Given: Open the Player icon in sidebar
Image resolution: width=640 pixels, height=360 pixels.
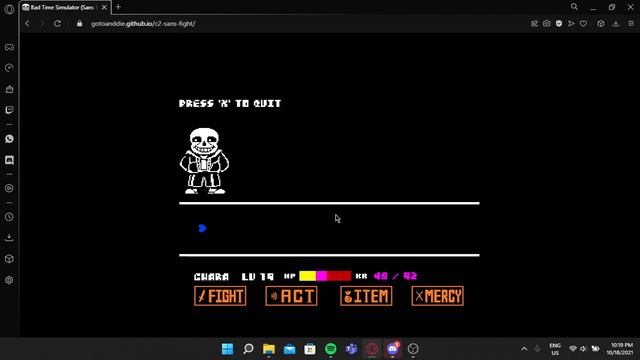Looking at the screenshot, I should click(x=9, y=189).
